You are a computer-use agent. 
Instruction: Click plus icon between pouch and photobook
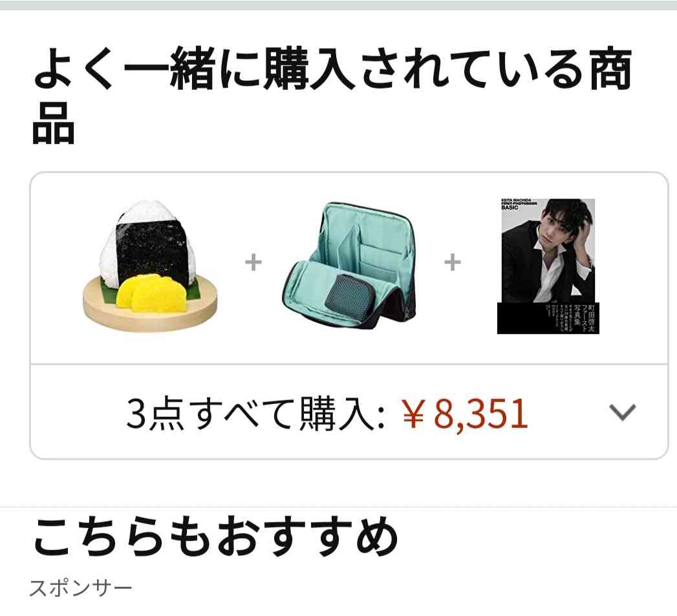click(x=453, y=262)
